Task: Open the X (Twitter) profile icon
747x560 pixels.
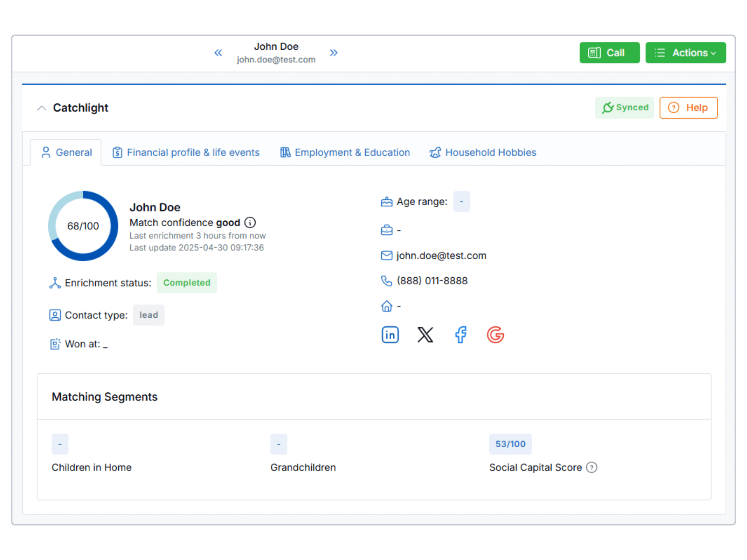Action: click(425, 334)
